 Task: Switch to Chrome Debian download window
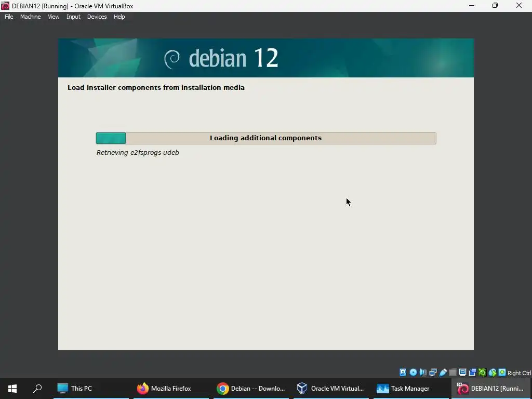coord(251,389)
